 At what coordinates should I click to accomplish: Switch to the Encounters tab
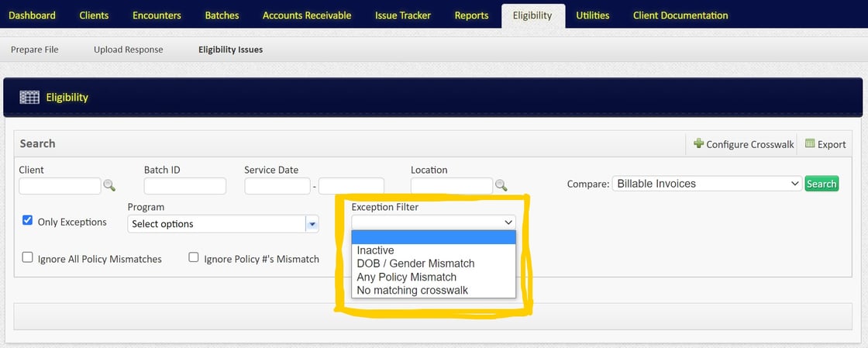click(x=157, y=16)
